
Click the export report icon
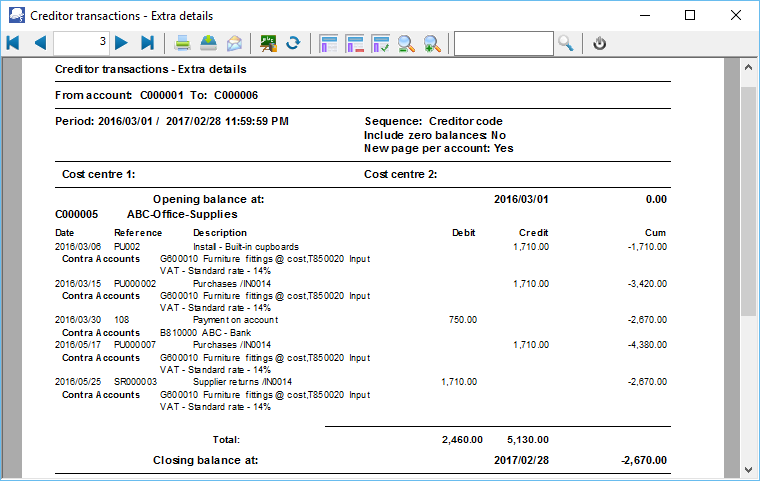tap(208, 43)
